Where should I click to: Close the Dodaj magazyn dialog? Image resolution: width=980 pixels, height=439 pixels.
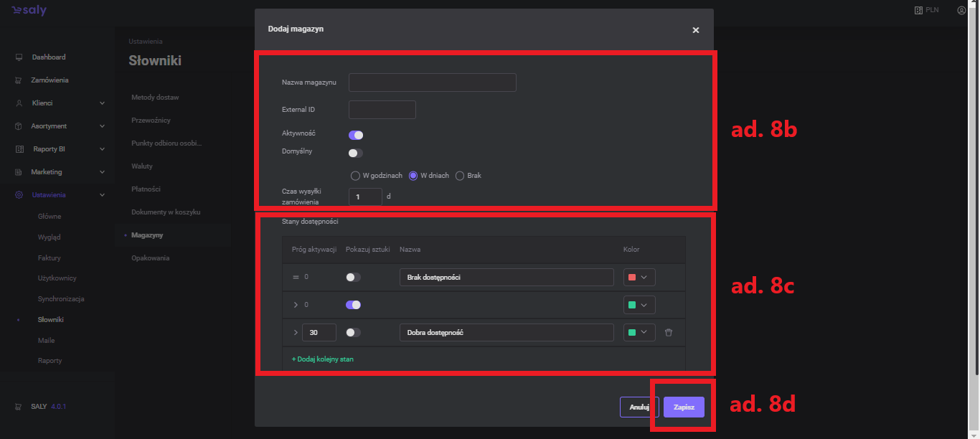[695, 30]
